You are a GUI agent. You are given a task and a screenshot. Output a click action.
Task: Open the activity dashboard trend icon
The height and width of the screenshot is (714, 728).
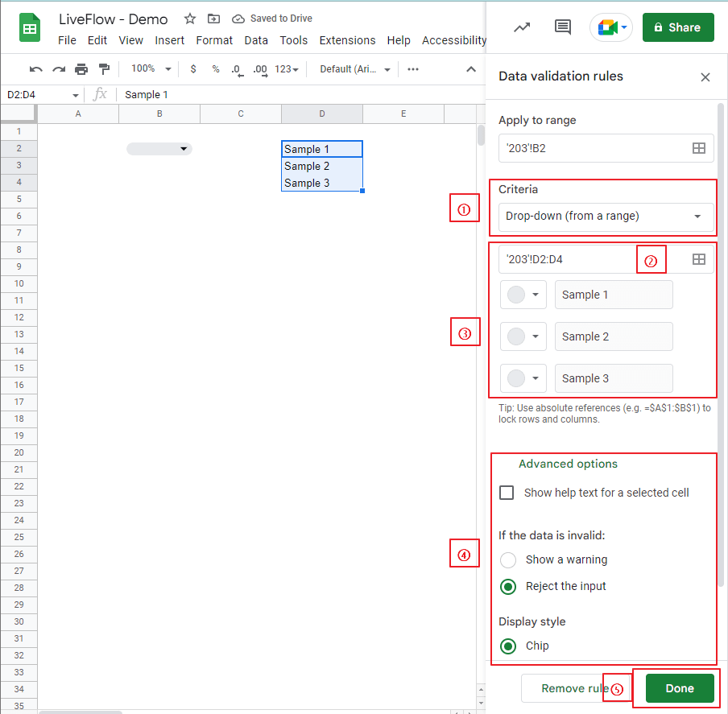point(522,27)
